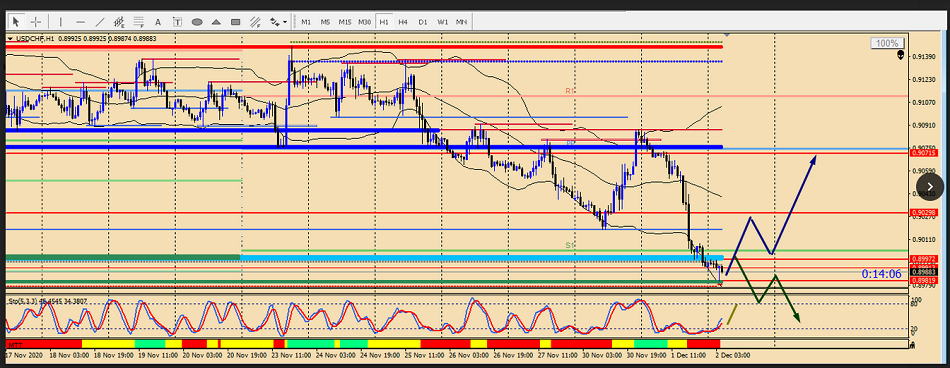Click the 100% zoom button
This screenshot has height=368, width=950.
tap(888, 44)
